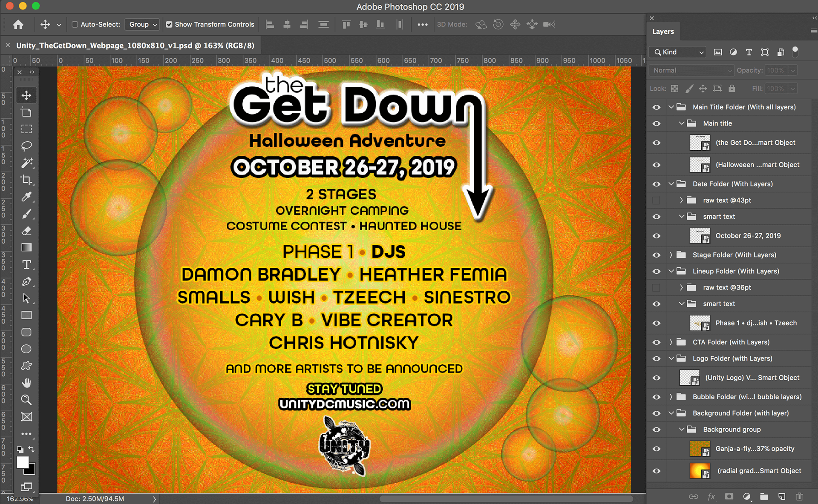Select the Crop tool
818x504 pixels.
26,180
